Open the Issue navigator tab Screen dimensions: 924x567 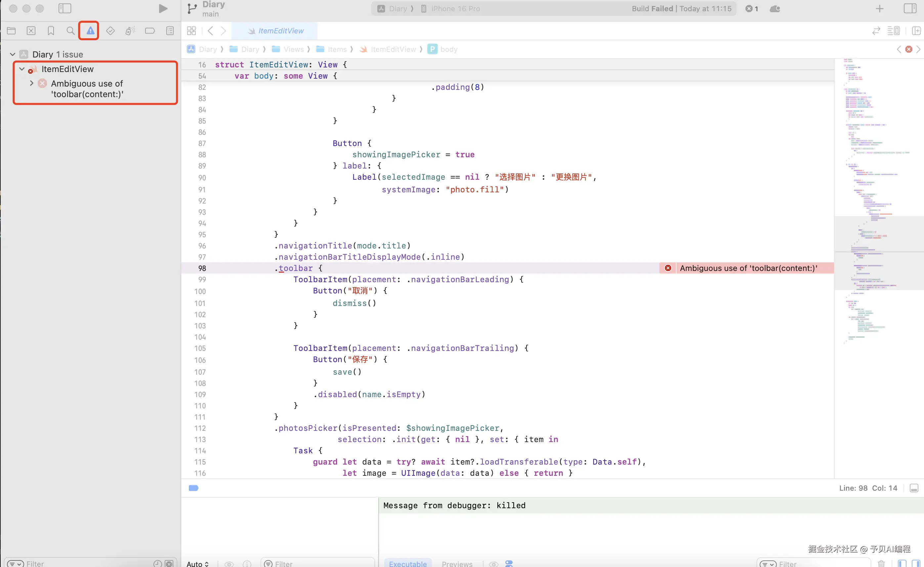click(x=90, y=31)
